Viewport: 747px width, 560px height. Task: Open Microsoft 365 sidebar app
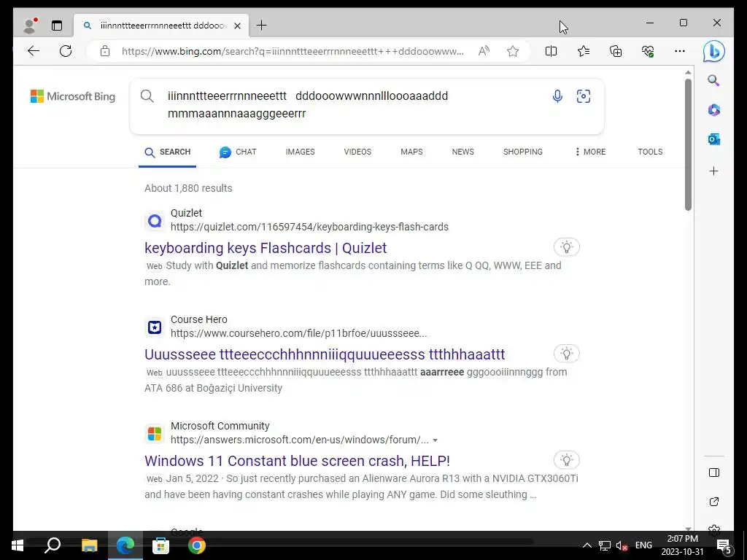click(713, 110)
